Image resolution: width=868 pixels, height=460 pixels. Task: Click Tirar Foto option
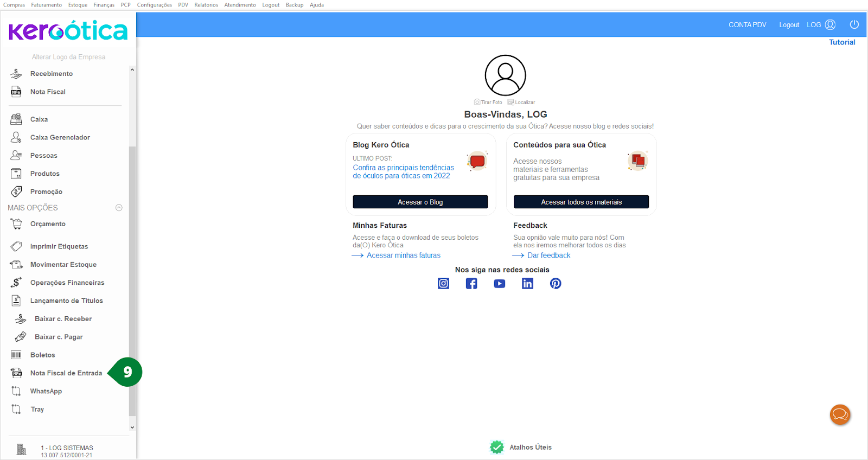[x=488, y=102]
